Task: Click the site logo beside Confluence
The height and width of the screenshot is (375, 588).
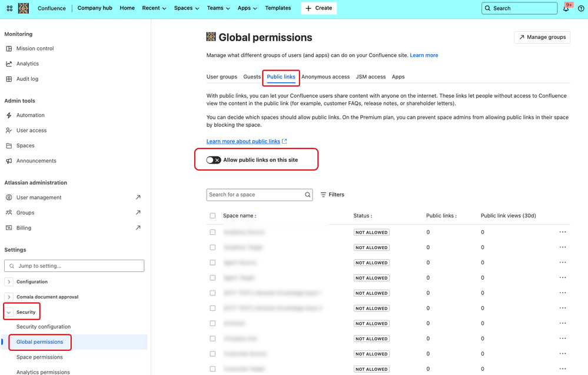Action: 24,8
